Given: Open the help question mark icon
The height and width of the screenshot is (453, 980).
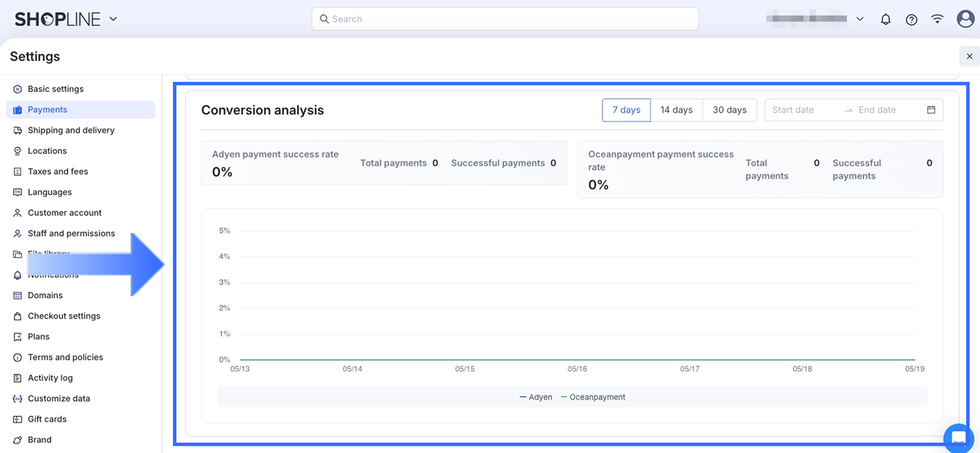Looking at the screenshot, I should tap(911, 19).
